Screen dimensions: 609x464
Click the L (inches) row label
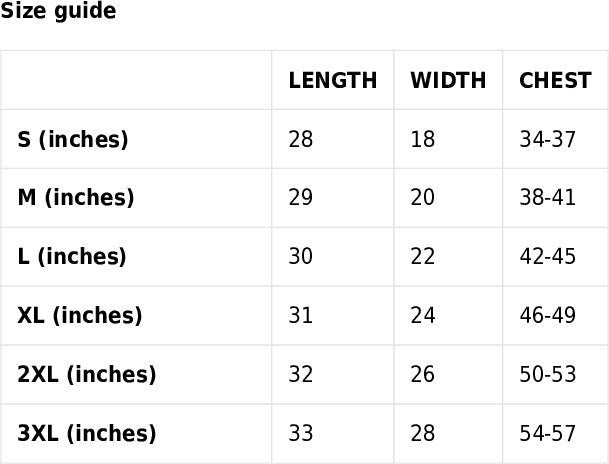[72, 257]
